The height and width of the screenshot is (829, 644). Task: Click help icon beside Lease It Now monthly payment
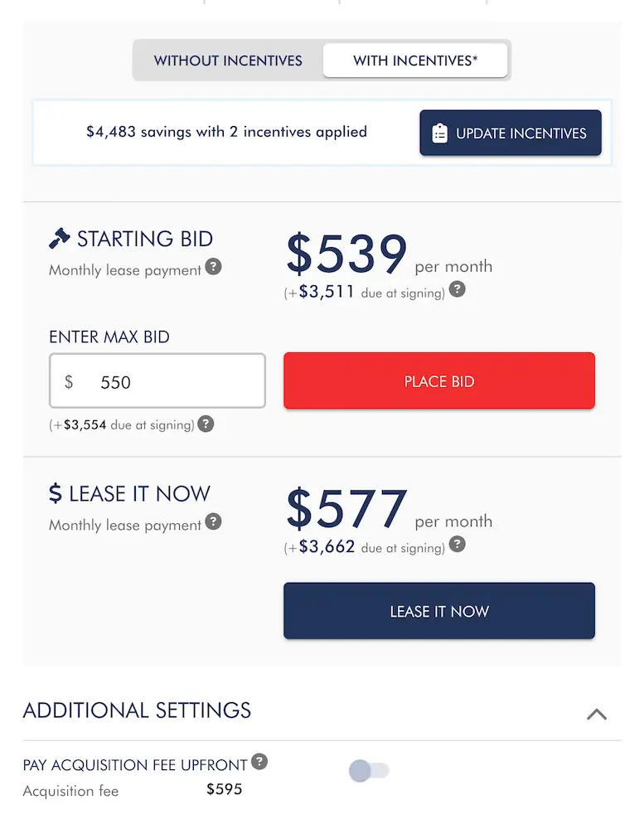point(214,522)
